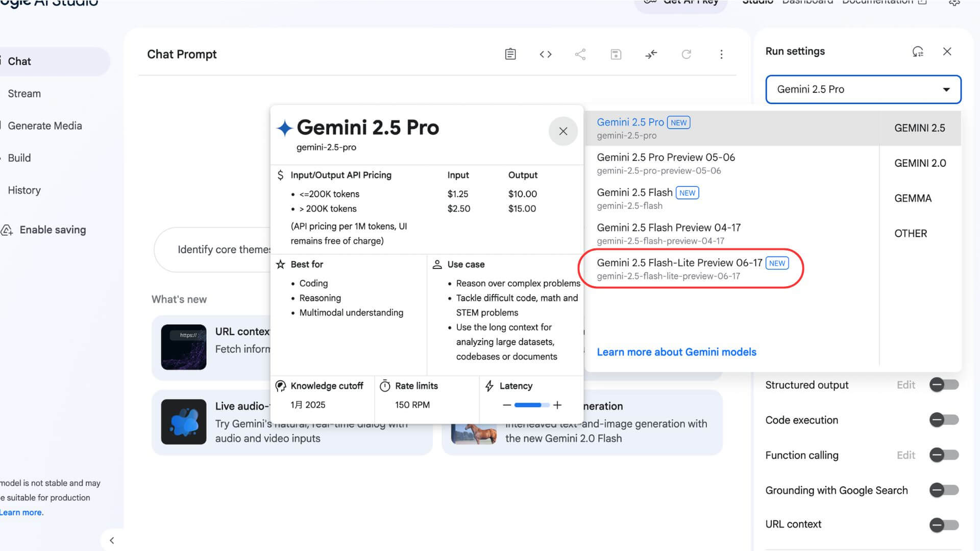Click the refresh/clear chat icon

coord(687,54)
